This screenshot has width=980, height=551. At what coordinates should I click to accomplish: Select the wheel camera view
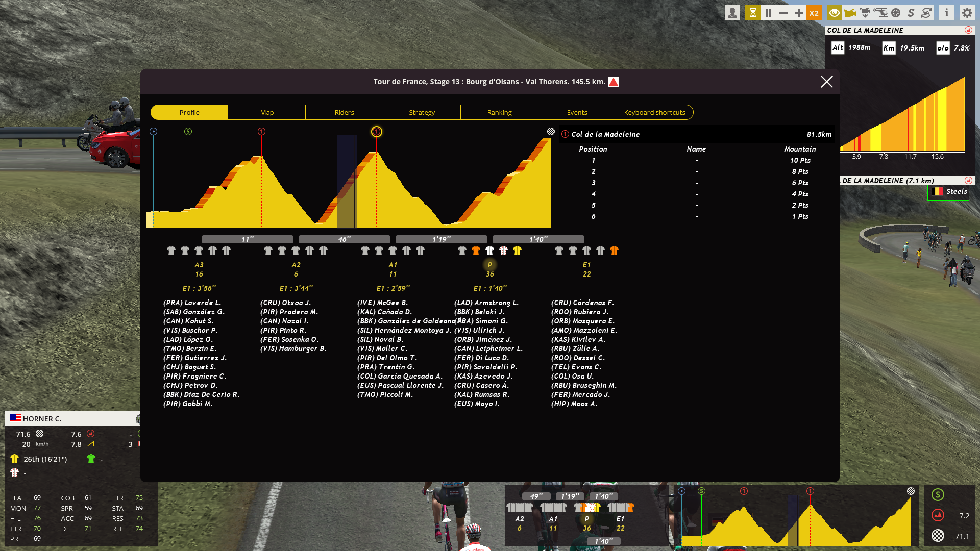896,13
